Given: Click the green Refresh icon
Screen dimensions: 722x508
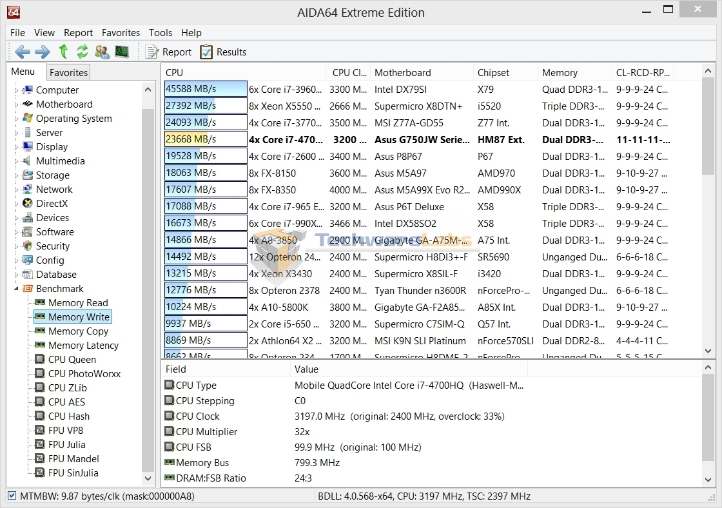Looking at the screenshot, I should [x=82, y=52].
